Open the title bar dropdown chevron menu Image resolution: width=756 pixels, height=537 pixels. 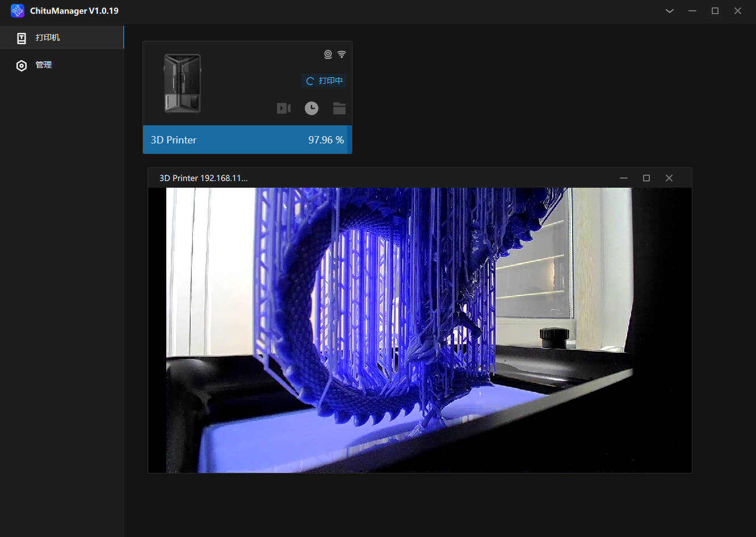tap(670, 11)
